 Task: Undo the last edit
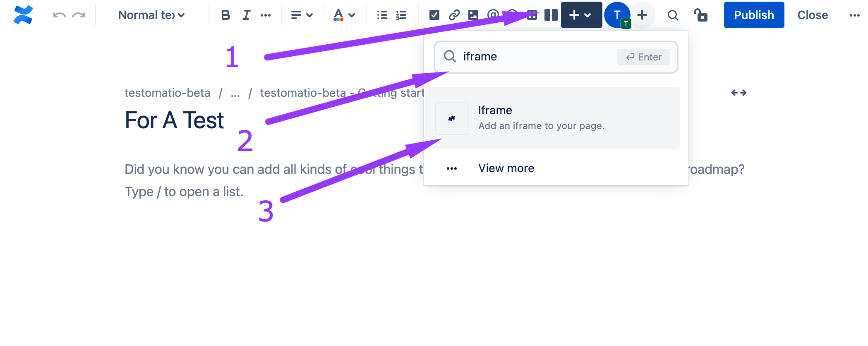(x=60, y=15)
